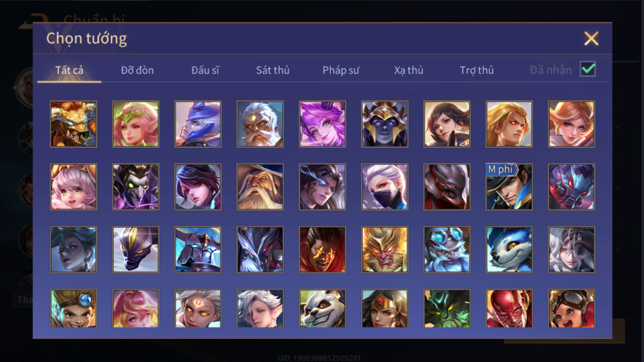Pick the panda hero portrait
The height and width of the screenshot is (362, 644).
click(322, 308)
